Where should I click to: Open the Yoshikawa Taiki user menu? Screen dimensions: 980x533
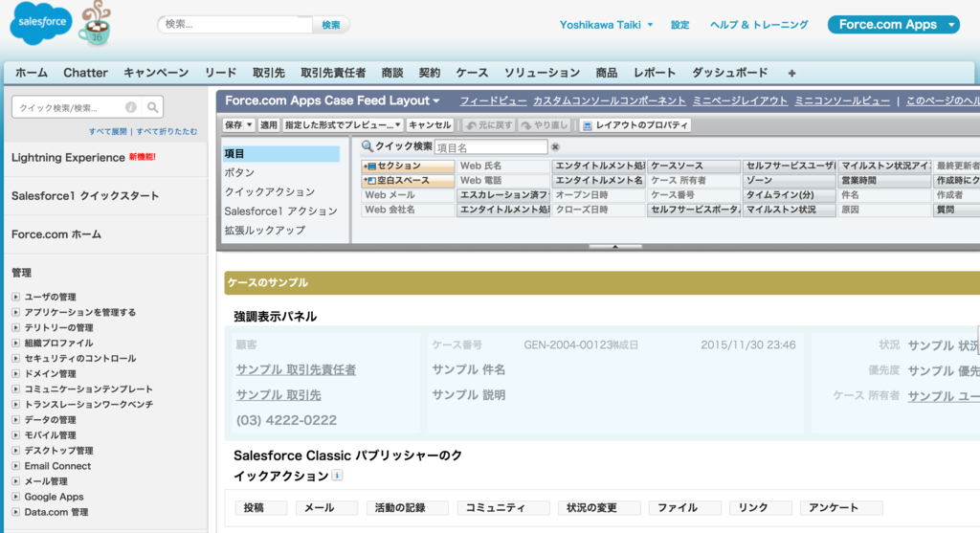click(x=606, y=25)
